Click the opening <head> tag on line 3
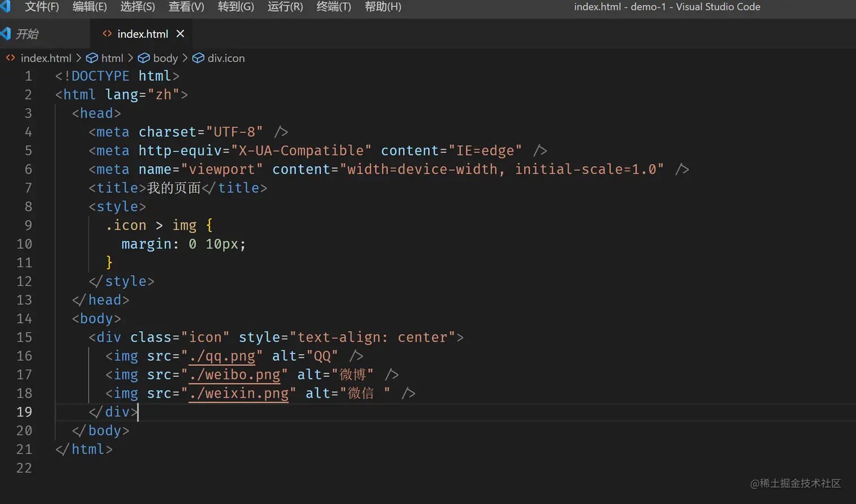The height and width of the screenshot is (504, 856). tap(97, 113)
